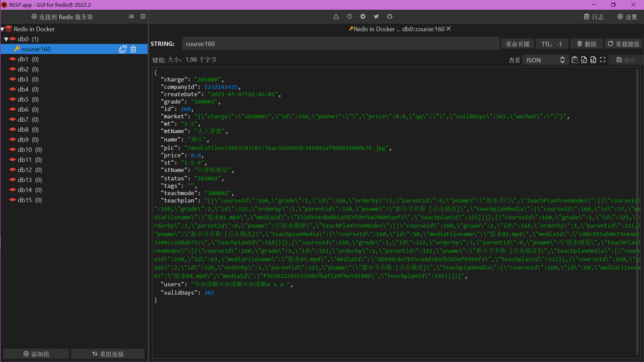This screenshot has height=362, width=644.
Task: Delete course:160 key via trash icon in tree
Action: [133, 49]
